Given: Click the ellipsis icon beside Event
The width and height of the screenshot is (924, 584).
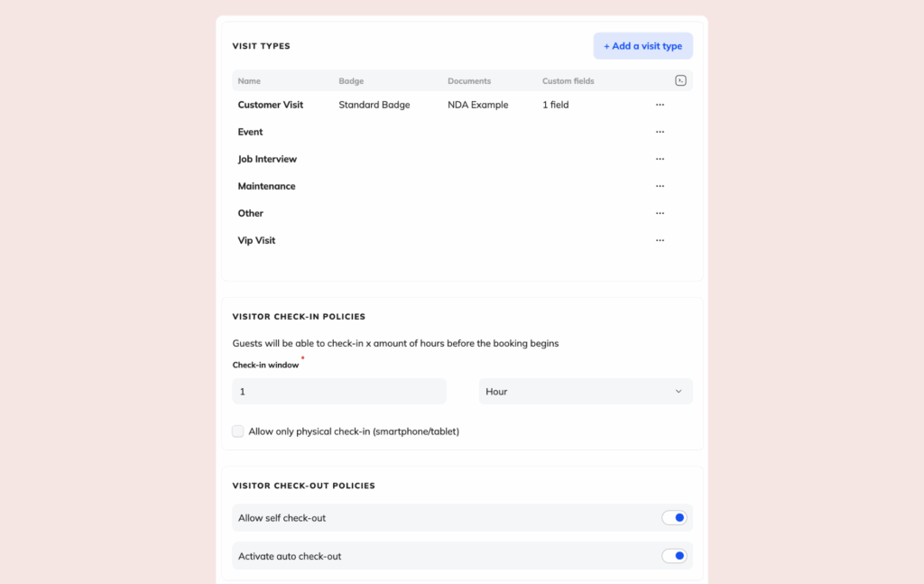Looking at the screenshot, I should pyautogui.click(x=660, y=131).
